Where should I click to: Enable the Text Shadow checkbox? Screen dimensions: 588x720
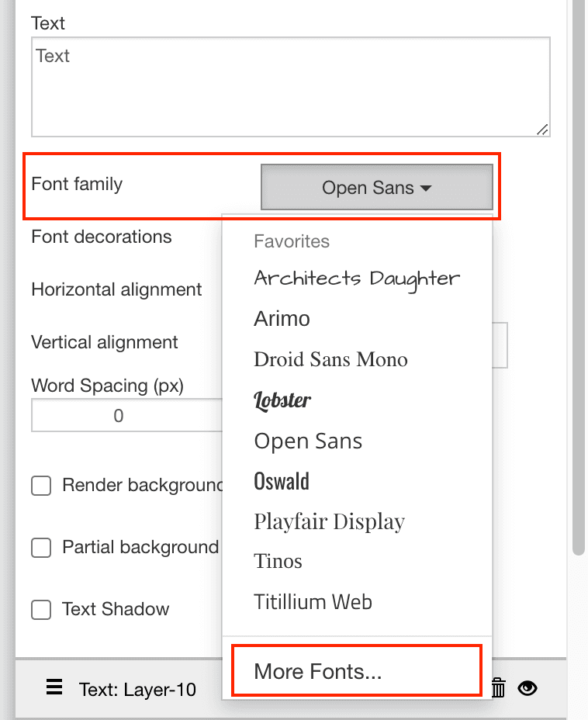pos(41,610)
